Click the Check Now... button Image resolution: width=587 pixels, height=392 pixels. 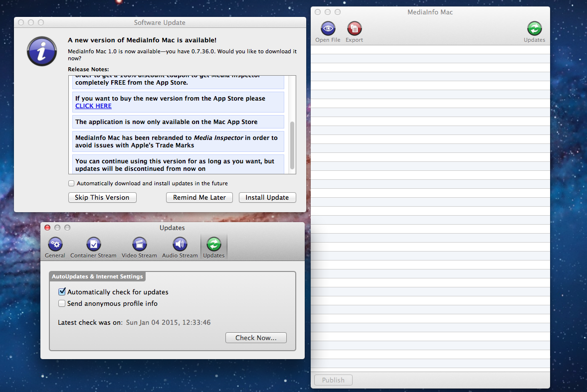pos(256,338)
